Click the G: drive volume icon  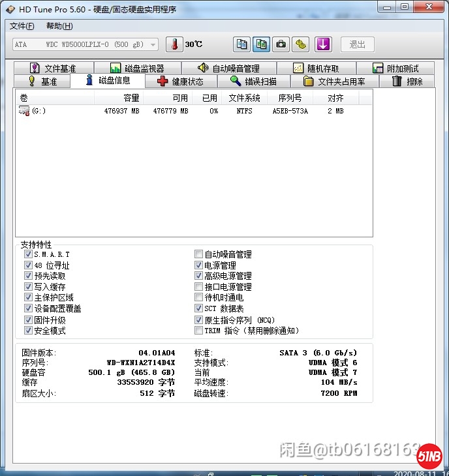click(x=24, y=111)
